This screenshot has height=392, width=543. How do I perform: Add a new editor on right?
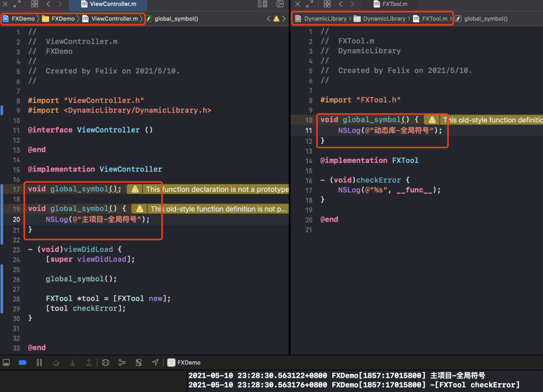[x=280, y=4]
